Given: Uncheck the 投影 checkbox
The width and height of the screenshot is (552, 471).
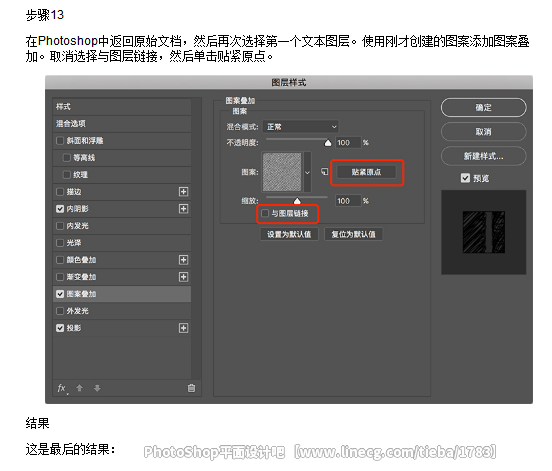Looking at the screenshot, I should pos(60,328).
